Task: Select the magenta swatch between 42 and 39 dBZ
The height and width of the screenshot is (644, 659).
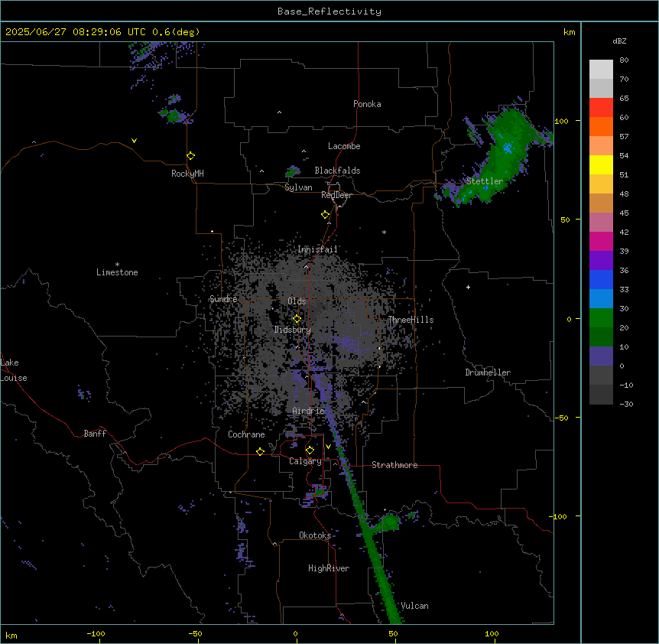Action: pos(601,241)
